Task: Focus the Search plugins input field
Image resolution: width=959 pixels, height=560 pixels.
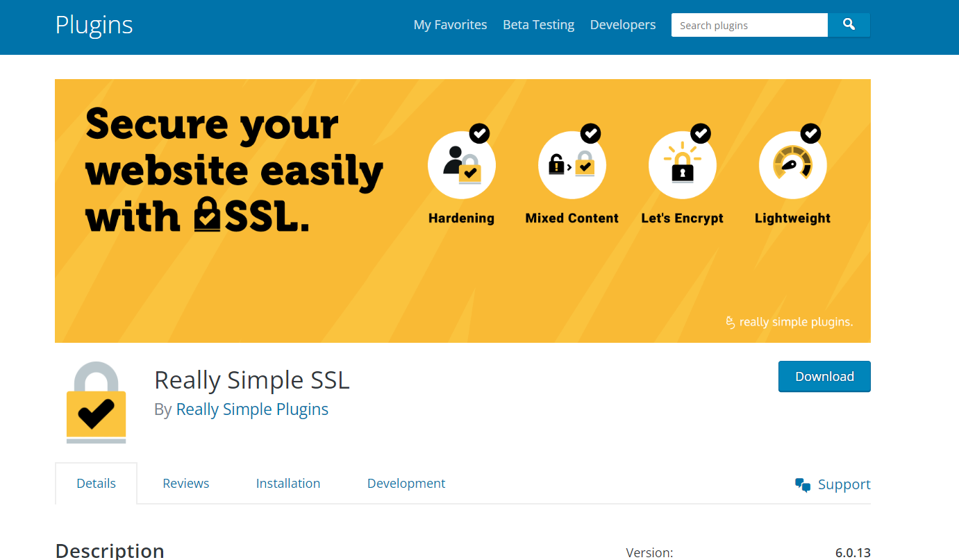Action: (x=749, y=25)
